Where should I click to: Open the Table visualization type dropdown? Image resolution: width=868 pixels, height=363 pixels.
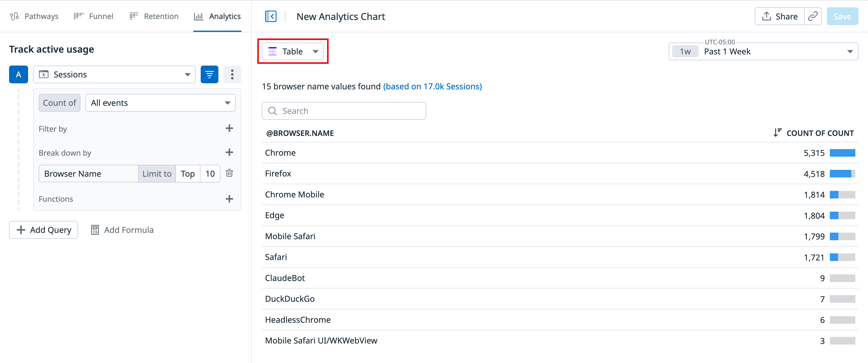[292, 51]
